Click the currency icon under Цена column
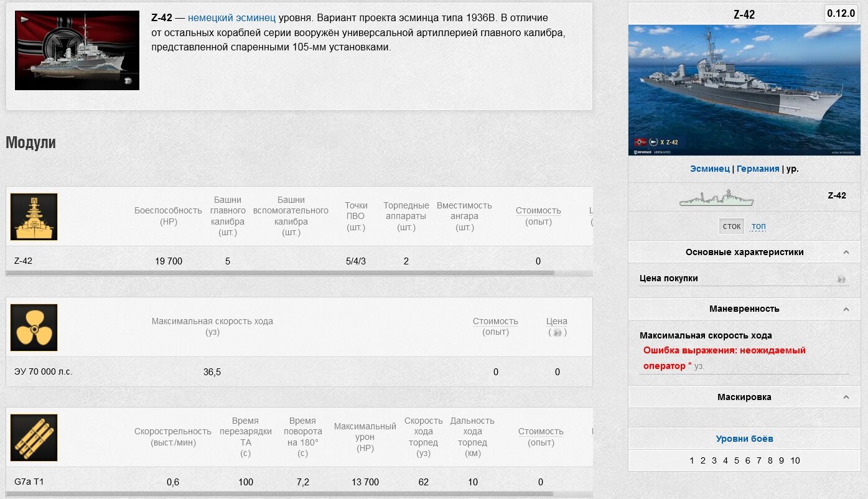868x499 pixels. (x=557, y=333)
